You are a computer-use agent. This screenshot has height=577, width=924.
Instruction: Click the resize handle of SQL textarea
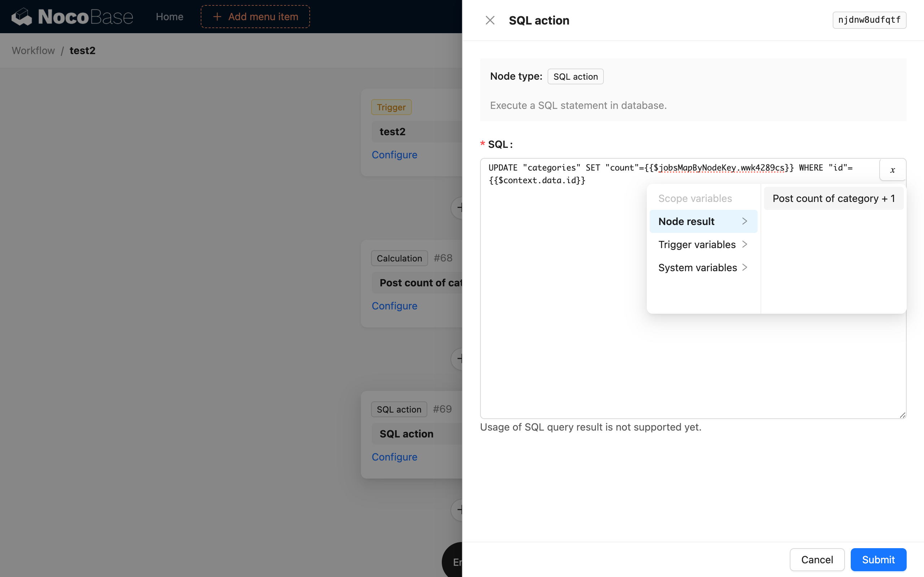pyautogui.click(x=902, y=415)
